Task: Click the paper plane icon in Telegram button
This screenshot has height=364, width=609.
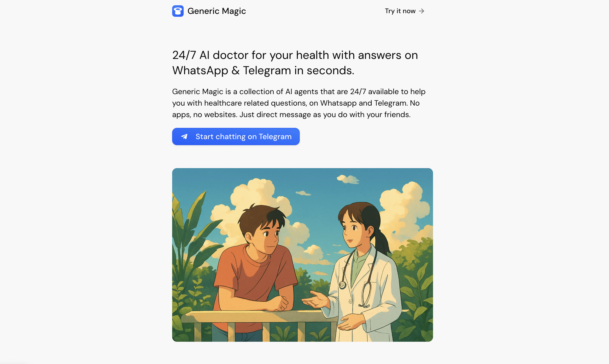Action: pyautogui.click(x=184, y=137)
